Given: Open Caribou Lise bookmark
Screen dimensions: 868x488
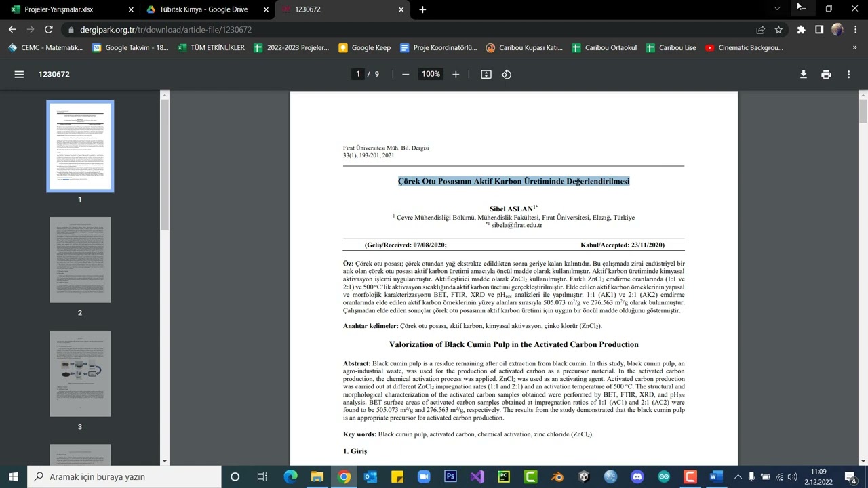Looking at the screenshot, I should point(671,48).
